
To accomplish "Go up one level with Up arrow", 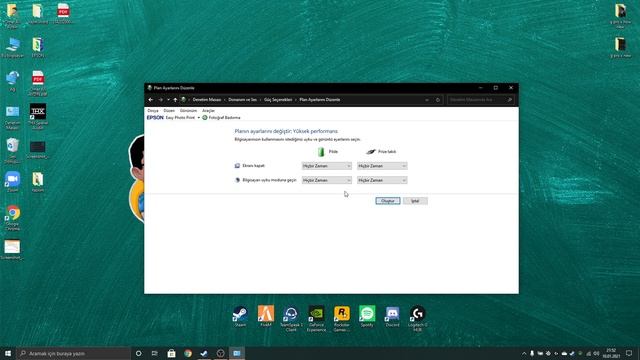I will (x=175, y=100).
